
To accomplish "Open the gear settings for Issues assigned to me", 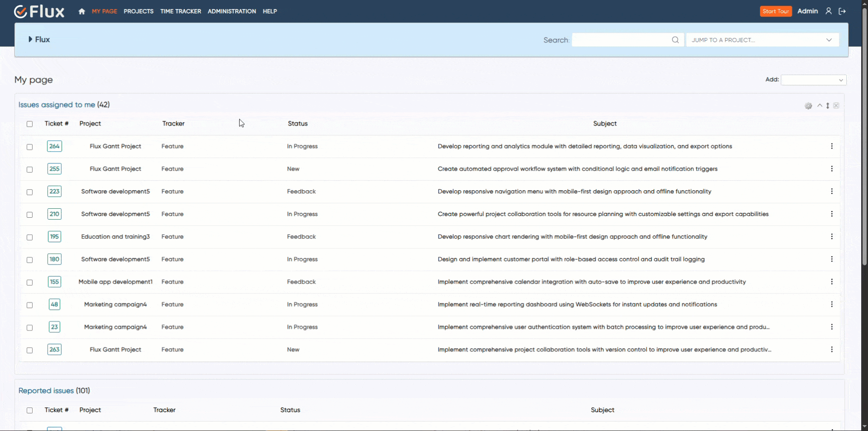I will point(809,105).
